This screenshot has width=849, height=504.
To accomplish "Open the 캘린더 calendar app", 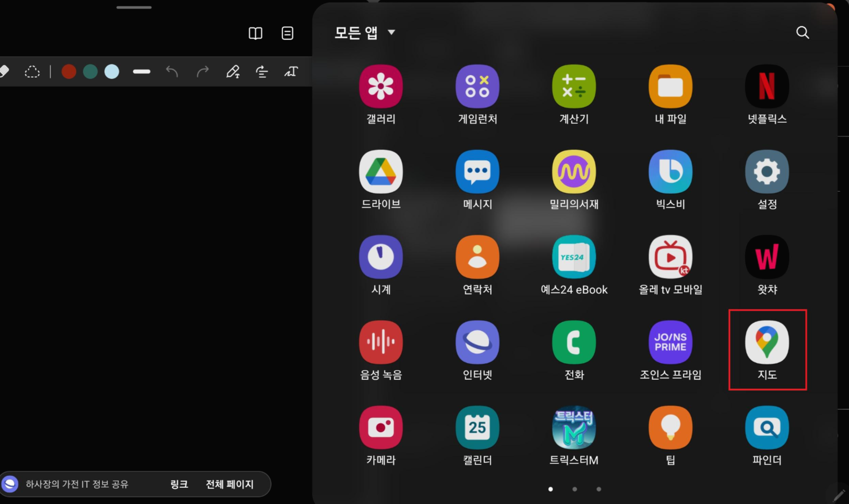I will (477, 427).
